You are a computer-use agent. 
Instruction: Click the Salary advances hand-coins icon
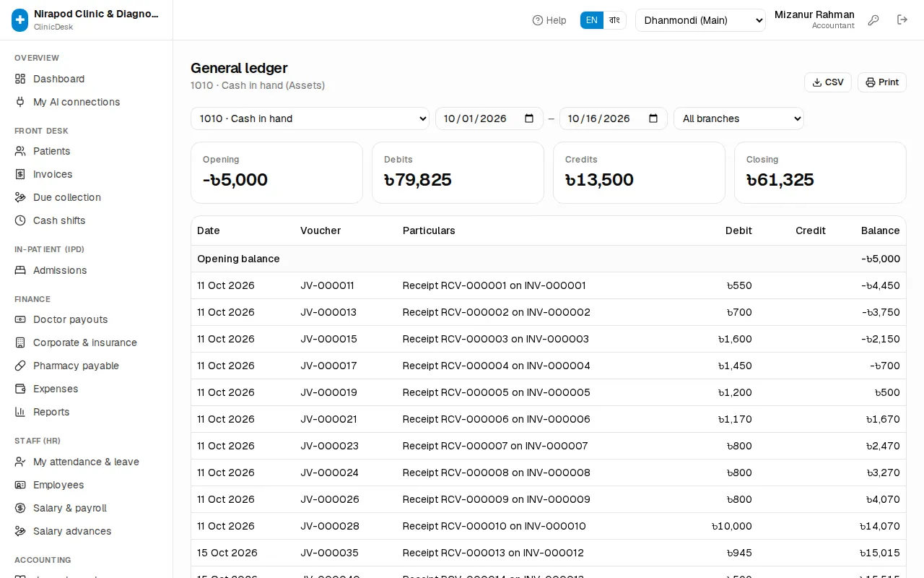[x=20, y=531]
